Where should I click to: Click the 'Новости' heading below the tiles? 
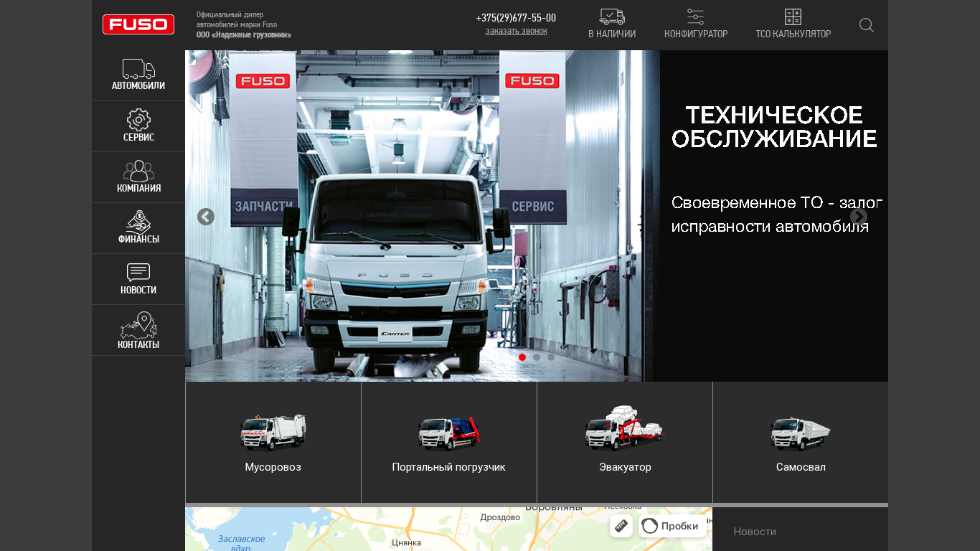click(x=755, y=532)
